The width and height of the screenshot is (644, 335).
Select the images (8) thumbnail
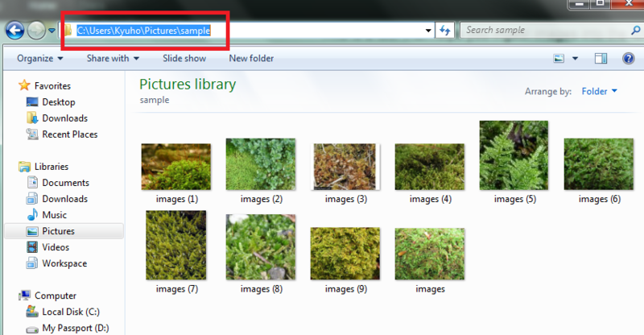coord(261,247)
